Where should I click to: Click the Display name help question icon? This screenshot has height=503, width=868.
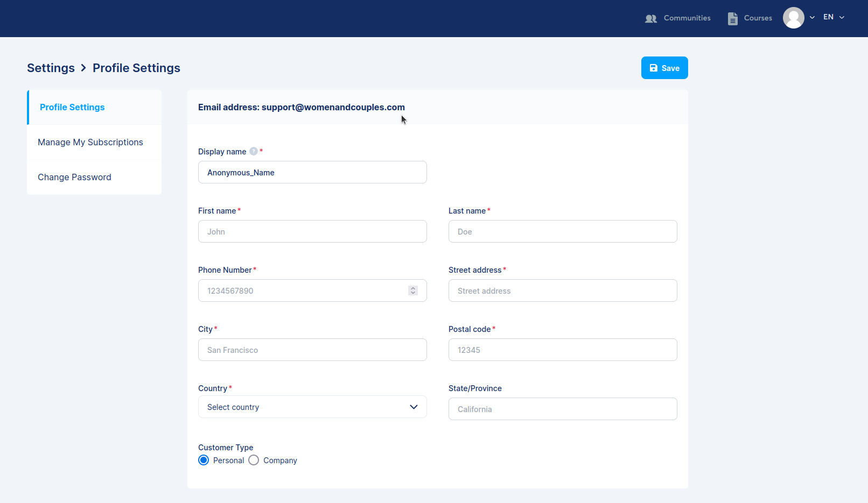(x=254, y=152)
